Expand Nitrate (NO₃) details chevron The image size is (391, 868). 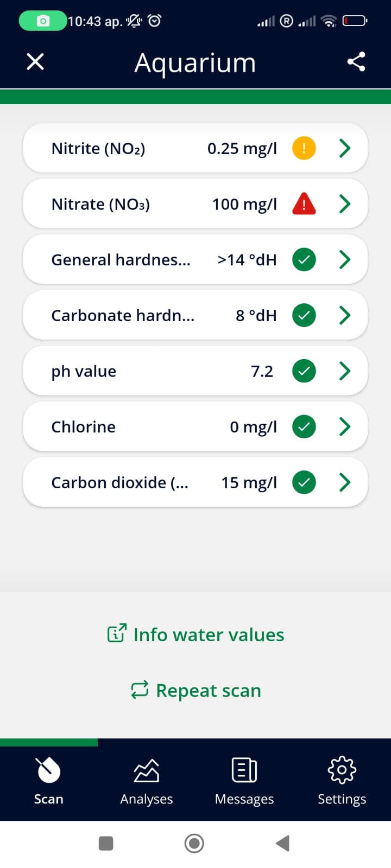[345, 204]
